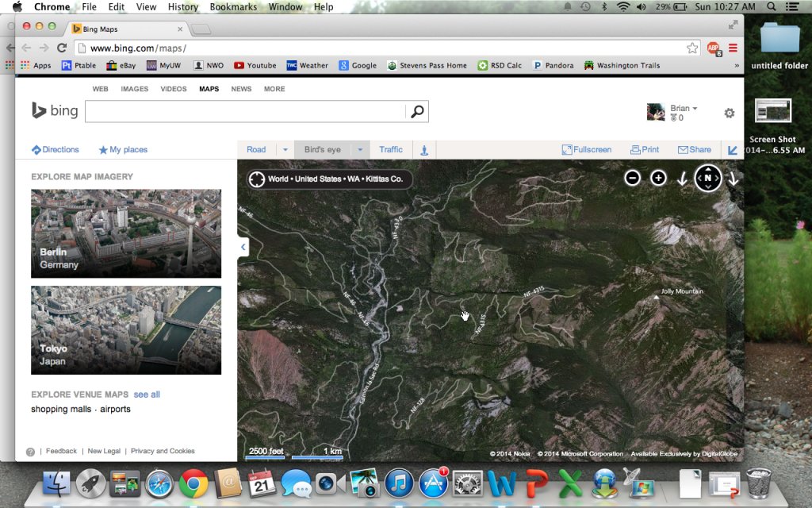This screenshot has width=812, height=508.
Task: Open the Berlin Germany imagery thumbnail
Action: point(126,233)
